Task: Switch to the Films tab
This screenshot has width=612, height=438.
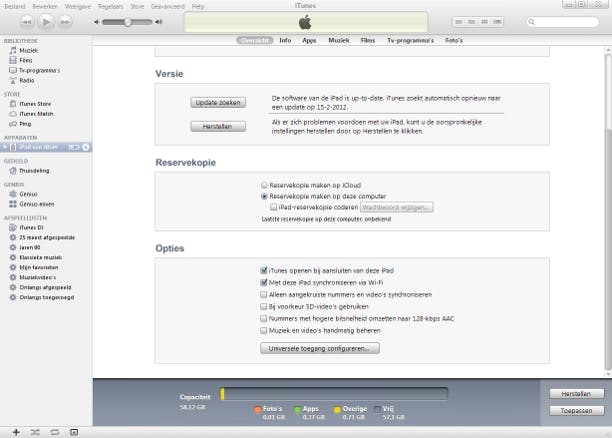Action: click(368, 40)
